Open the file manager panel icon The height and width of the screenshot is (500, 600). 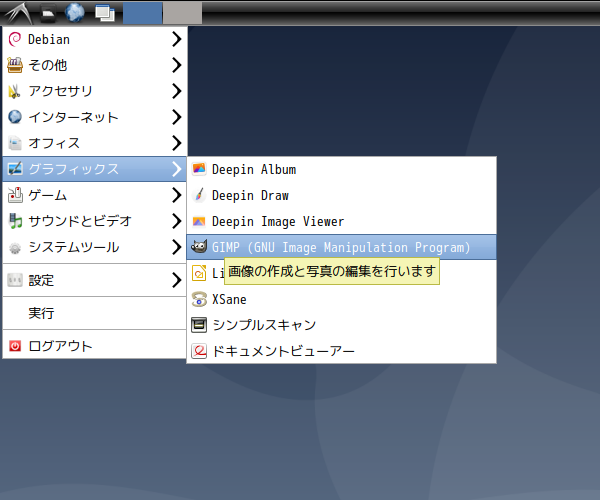tap(48, 13)
